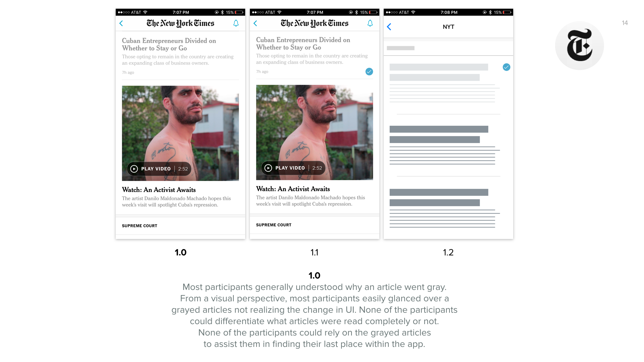Tap back arrow beside NYT title

point(389,27)
